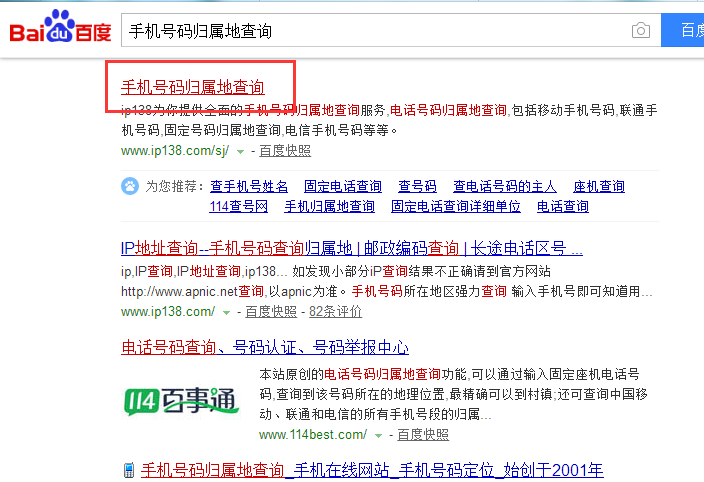This screenshot has height=482, width=704.
Task: Expand the arrow next to www.114best.com/
Action: pos(378,435)
